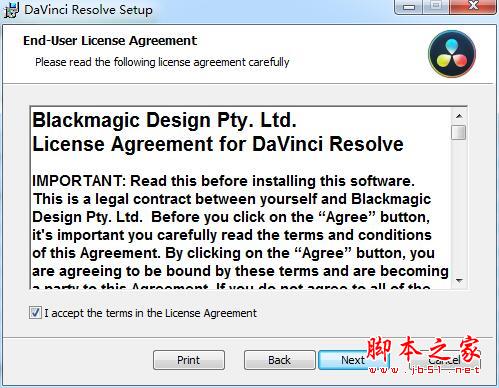This screenshot has height=388, width=499.
Task: Click inside the license agreement text box
Action: tap(241, 198)
